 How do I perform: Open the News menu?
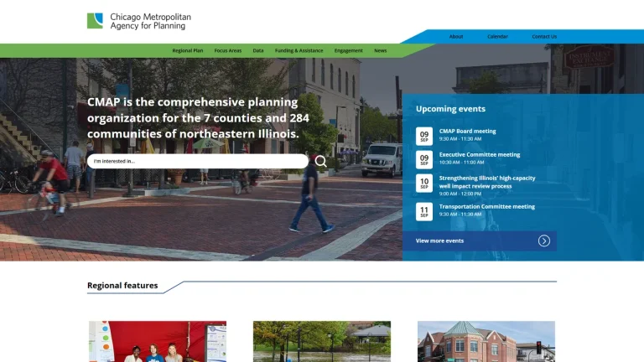[381, 50]
